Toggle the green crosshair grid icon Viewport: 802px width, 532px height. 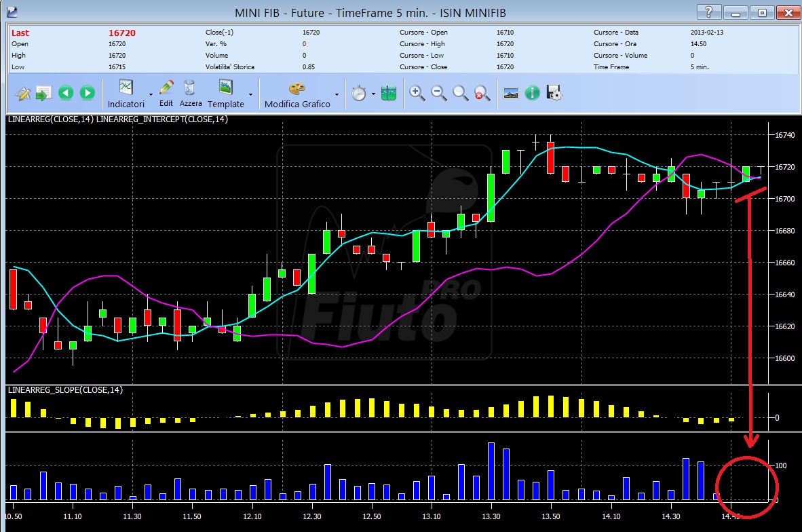coord(389,93)
